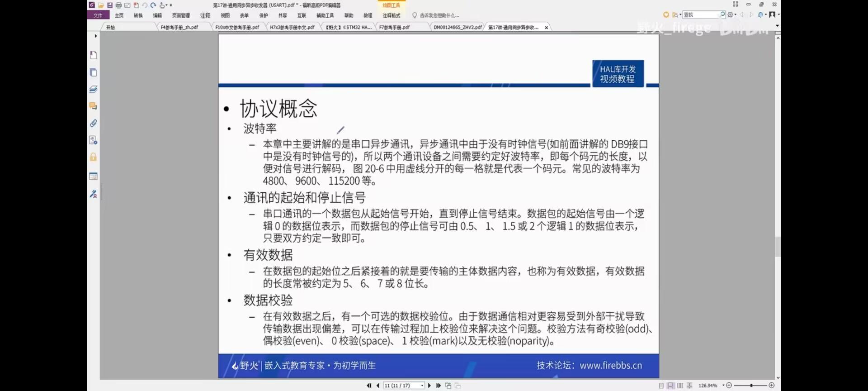Open the 主页 Home ribbon tab
This screenshot has width=868, height=391.
(x=119, y=15)
